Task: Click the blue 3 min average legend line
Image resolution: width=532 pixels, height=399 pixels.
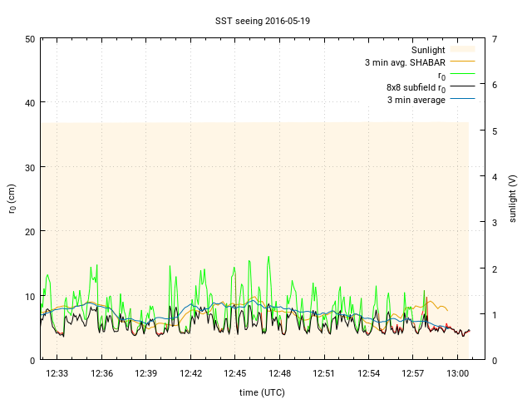Action: tap(461, 100)
